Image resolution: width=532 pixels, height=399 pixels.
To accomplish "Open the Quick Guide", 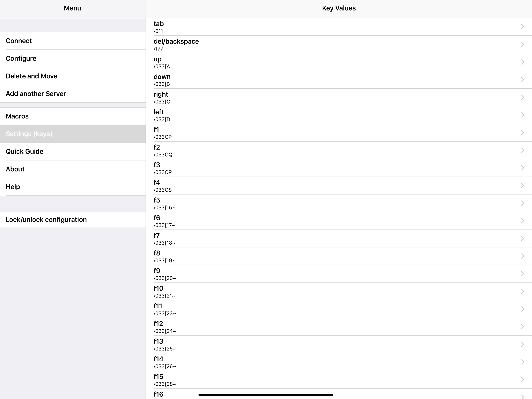I will coord(25,151).
